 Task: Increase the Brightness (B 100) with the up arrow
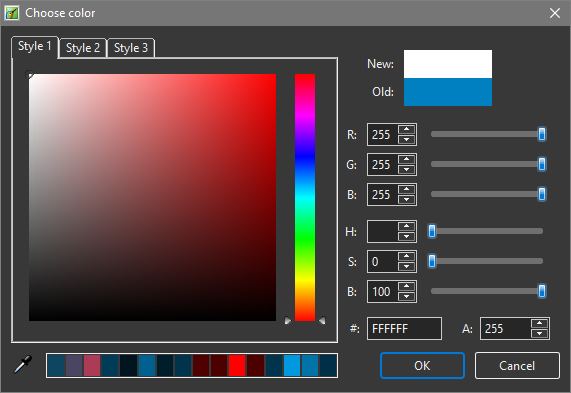click(406, 287)
